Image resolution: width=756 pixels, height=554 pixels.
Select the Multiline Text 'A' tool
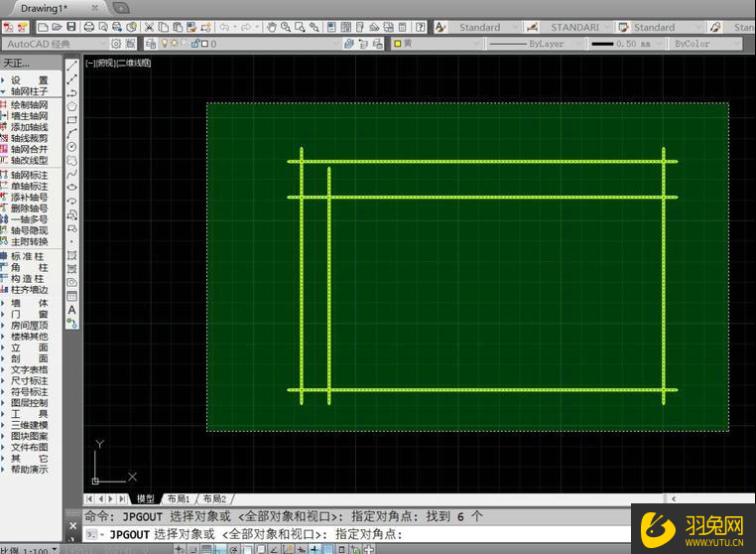tap(72, 310)
